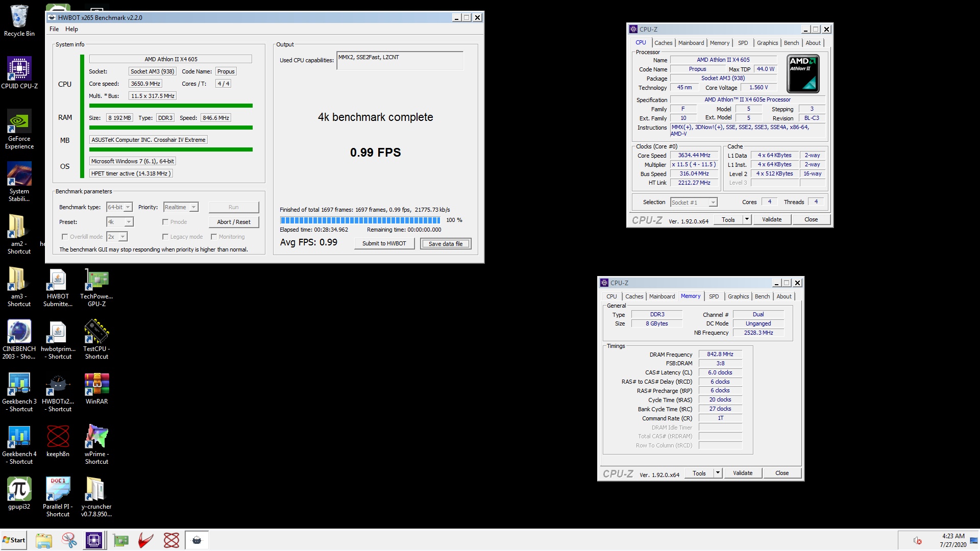Click the NB Frequency 2528.3 MHz value
Viewport: 980px width, 551px height.
click(758, 333)
